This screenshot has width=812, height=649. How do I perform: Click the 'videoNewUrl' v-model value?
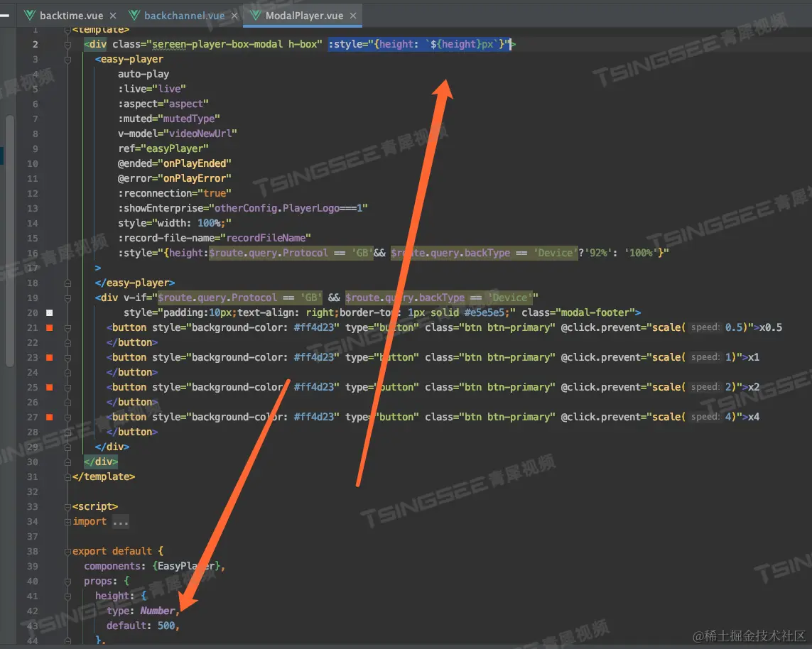coord(200,133)
